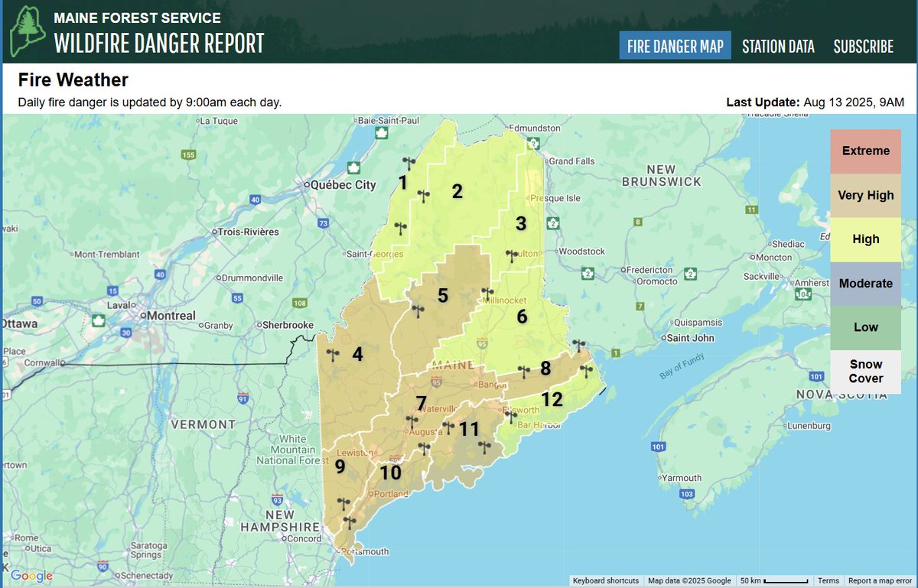Switch to the Station Data tab
The width and height of the screenshot is (918, 588).
tap(778, 46)
